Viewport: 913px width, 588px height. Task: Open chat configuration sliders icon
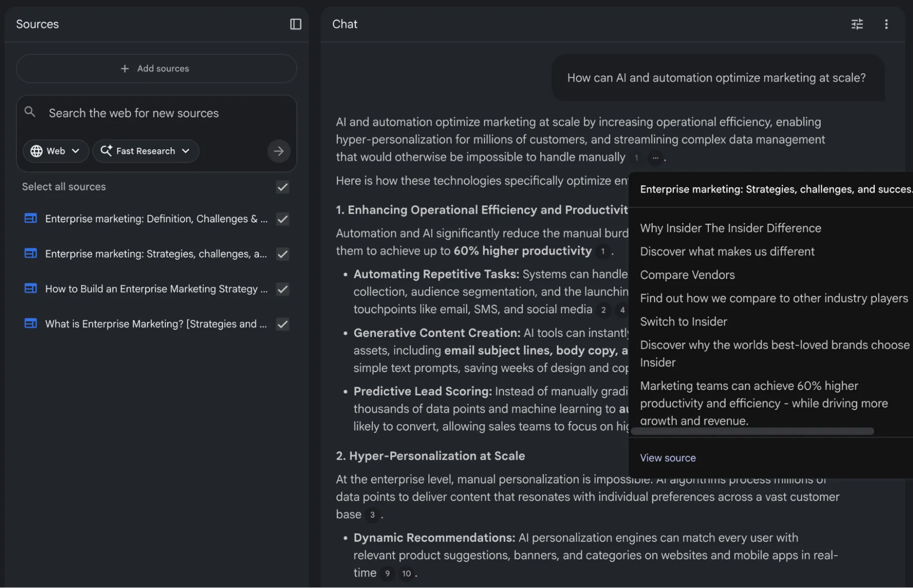pos(857,24)
